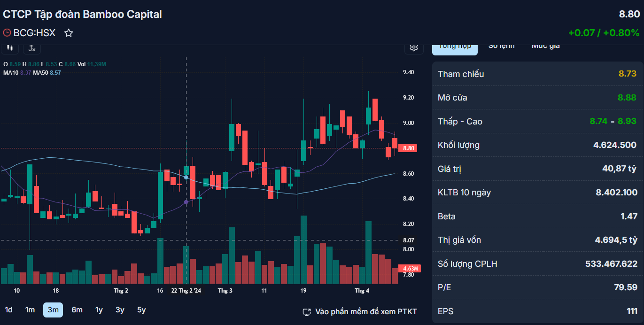Click the 8.07 dashed level label on axis
644x325 pixels.
tap(408, 240)
